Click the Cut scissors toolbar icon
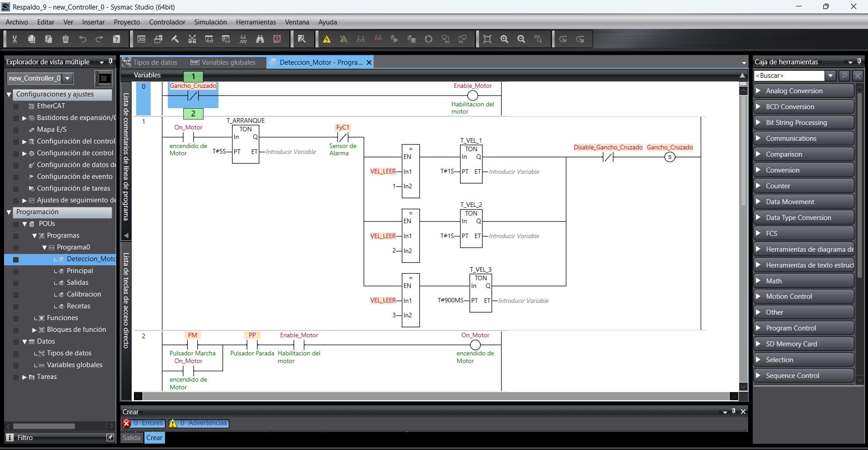The width and height of the screenshot is (868, 450). (14, 39)
